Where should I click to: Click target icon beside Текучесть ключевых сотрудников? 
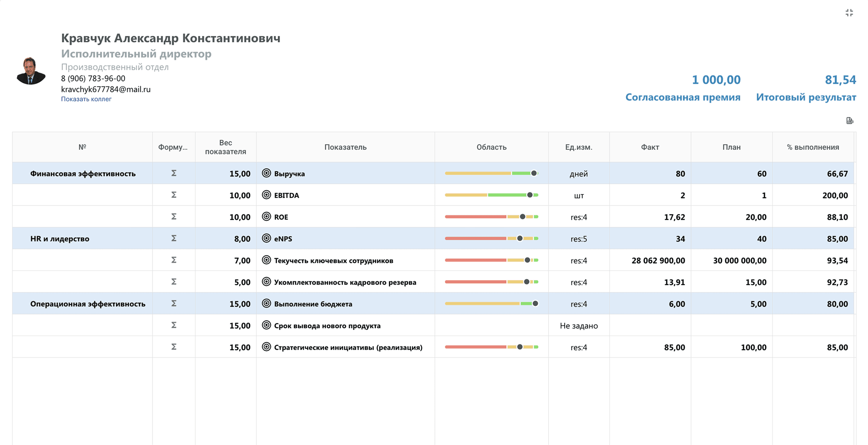(x=266, y=260)
